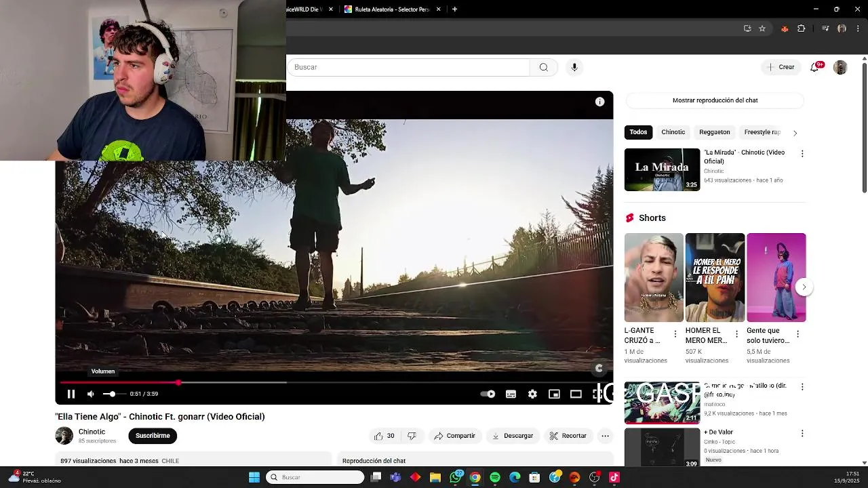Switch to the Ruleta Aleatoria browser tab

[393, 9]
